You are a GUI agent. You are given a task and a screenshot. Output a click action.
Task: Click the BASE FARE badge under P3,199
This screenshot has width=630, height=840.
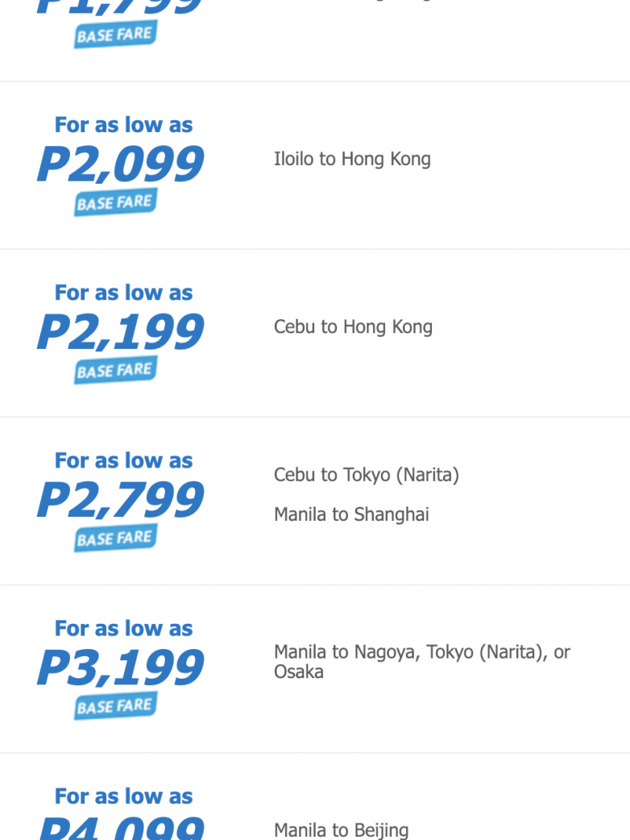click(x=115, y=705)
